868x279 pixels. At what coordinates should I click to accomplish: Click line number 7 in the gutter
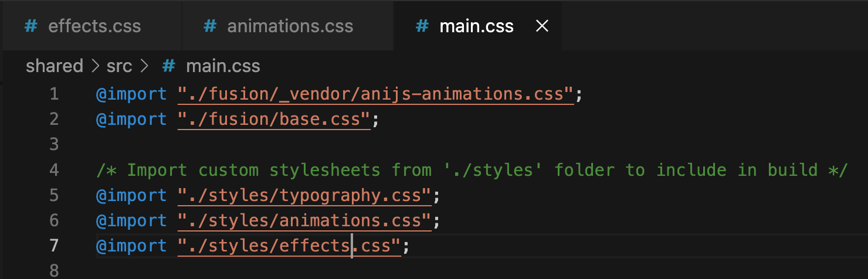coord(54,246)
